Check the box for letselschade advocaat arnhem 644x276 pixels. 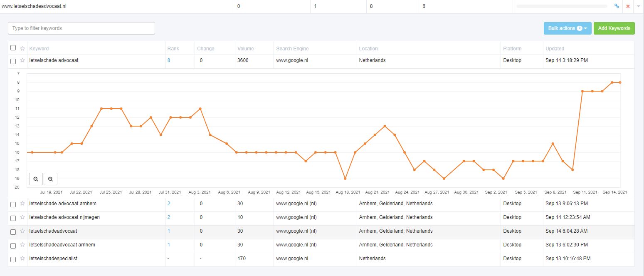[x=13, y=204]
